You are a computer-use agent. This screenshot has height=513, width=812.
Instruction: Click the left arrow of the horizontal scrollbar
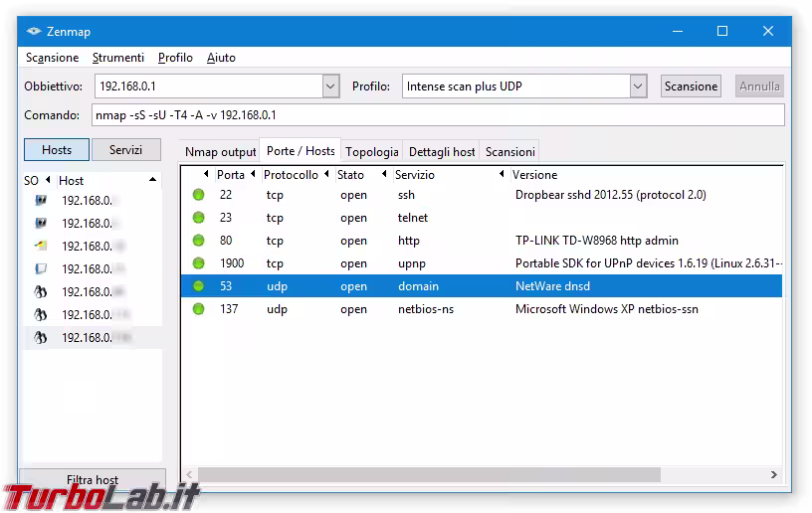[189, 475]
